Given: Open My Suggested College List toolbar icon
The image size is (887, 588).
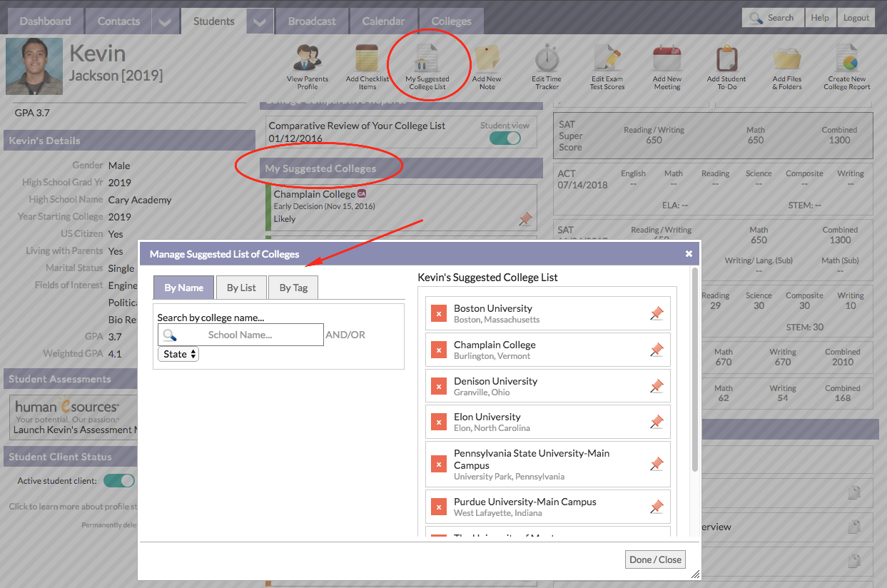Looking at the screenshot, I should coord(427,66).
